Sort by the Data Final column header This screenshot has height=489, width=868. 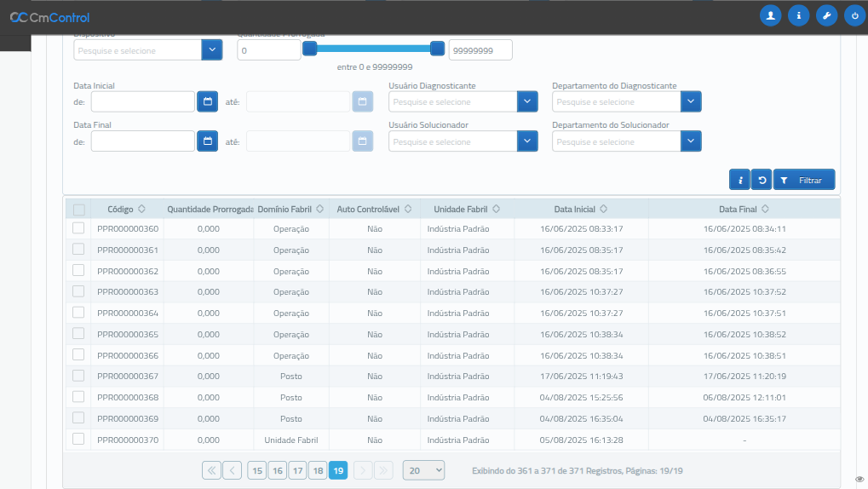click(743, 209)
